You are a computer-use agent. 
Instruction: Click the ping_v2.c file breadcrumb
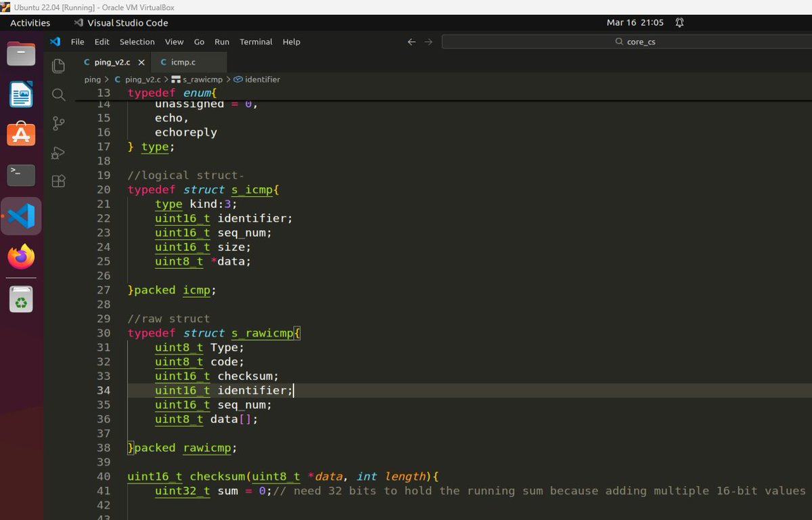(138, 79)
